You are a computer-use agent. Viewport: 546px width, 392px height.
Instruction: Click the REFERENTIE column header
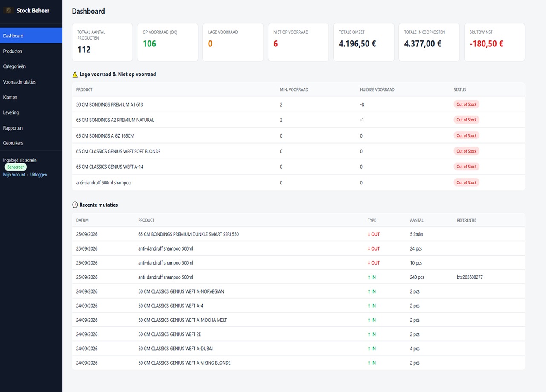tap(466, 220)
